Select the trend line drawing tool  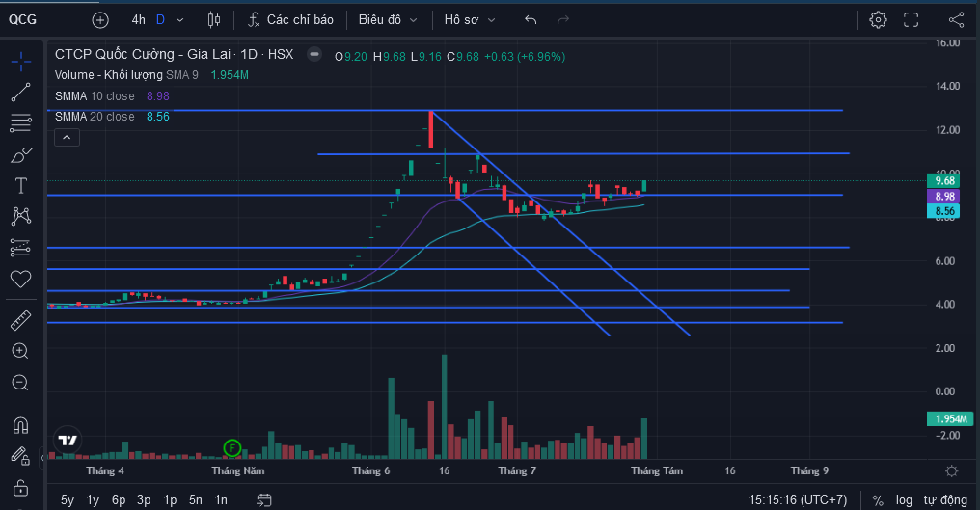click(20, 93)
